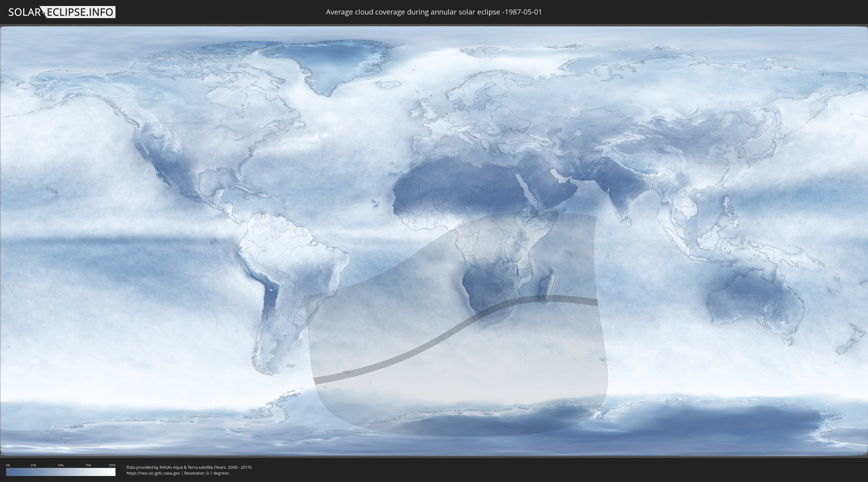868x482 pixels.
Task: Click the 25% legend label
Action: pos(33,465)
